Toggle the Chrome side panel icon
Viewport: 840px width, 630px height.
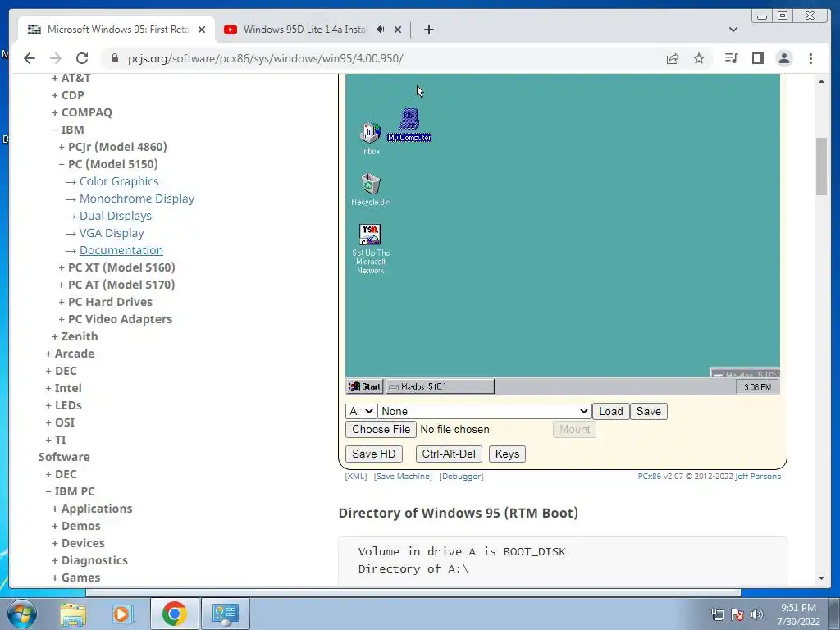(x=757, y=58)
